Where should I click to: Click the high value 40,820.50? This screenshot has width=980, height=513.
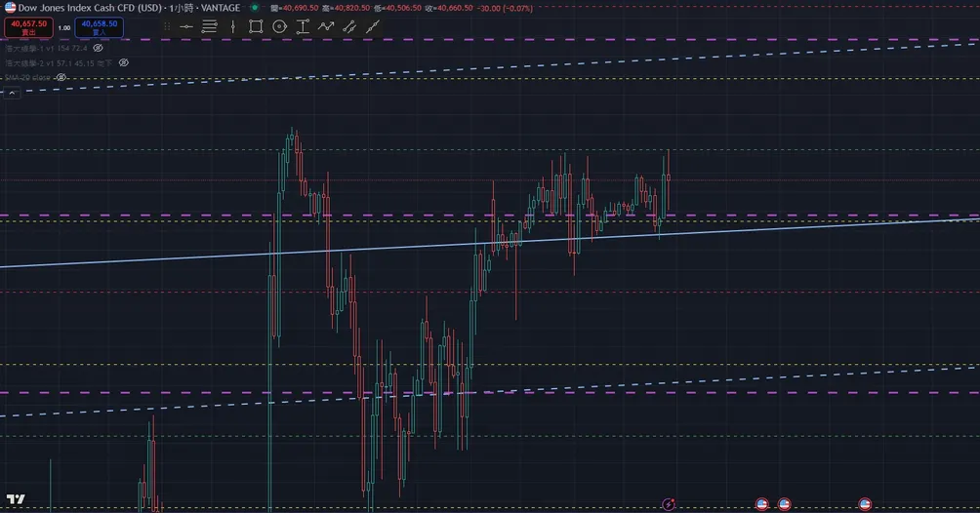pyautogui.click(x=350, y=8)
